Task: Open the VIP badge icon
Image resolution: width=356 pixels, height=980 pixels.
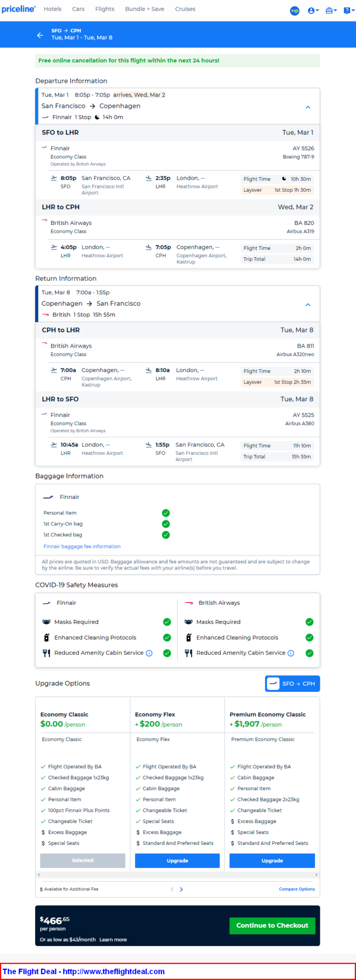Action: coord(294,11)
